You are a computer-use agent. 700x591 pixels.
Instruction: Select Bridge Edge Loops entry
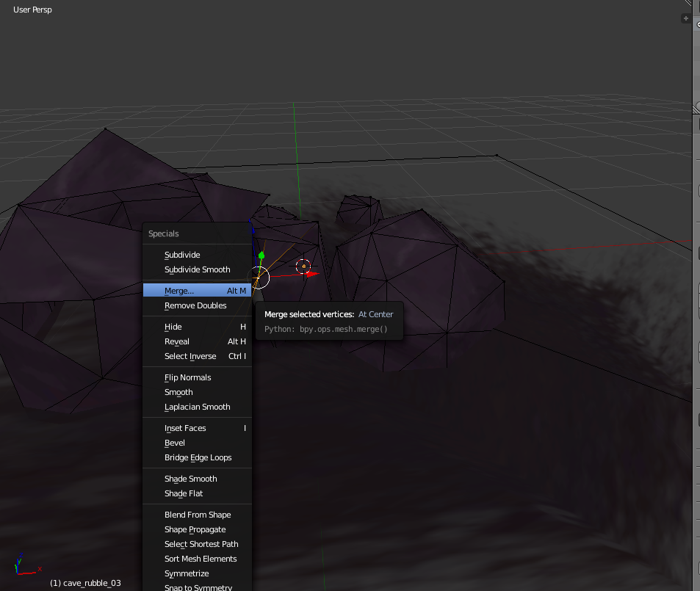point(197,457)
